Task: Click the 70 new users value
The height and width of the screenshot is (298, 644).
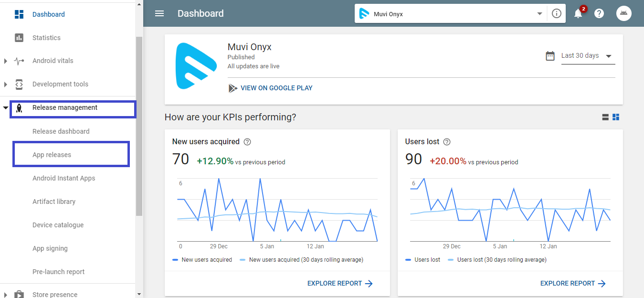Action: pos(180,160)
